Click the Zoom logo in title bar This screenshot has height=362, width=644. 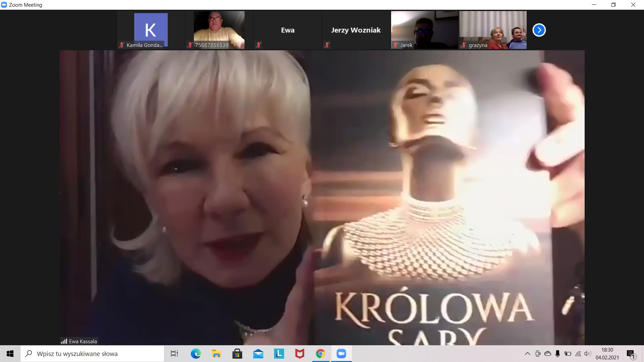(x=4, y=5)
